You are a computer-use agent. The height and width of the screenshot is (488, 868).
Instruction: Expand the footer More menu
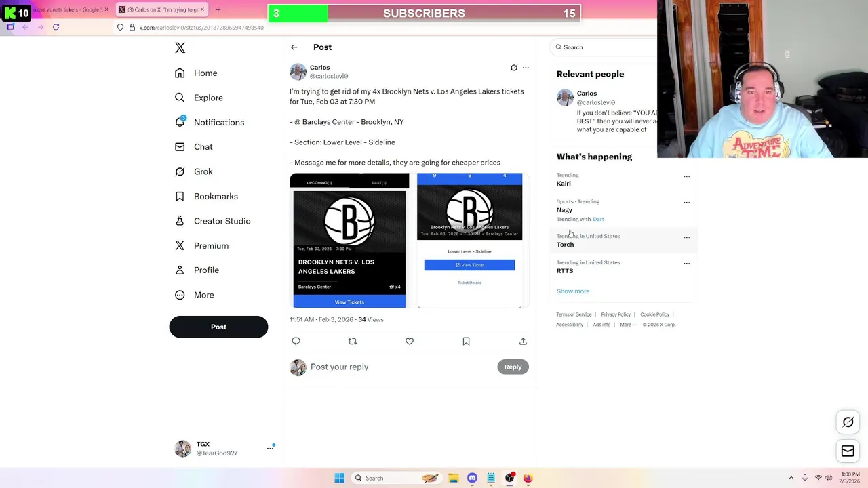coord(628,325)
